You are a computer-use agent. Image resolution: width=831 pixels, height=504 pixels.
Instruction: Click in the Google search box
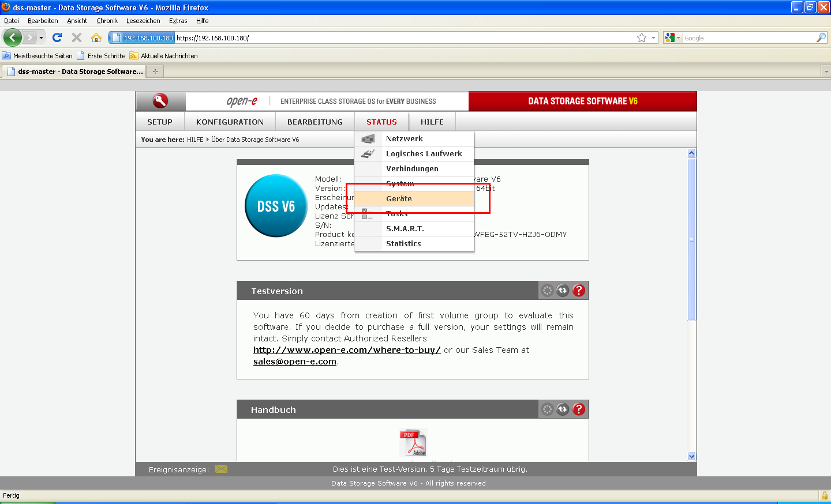[x=749, y=37]
